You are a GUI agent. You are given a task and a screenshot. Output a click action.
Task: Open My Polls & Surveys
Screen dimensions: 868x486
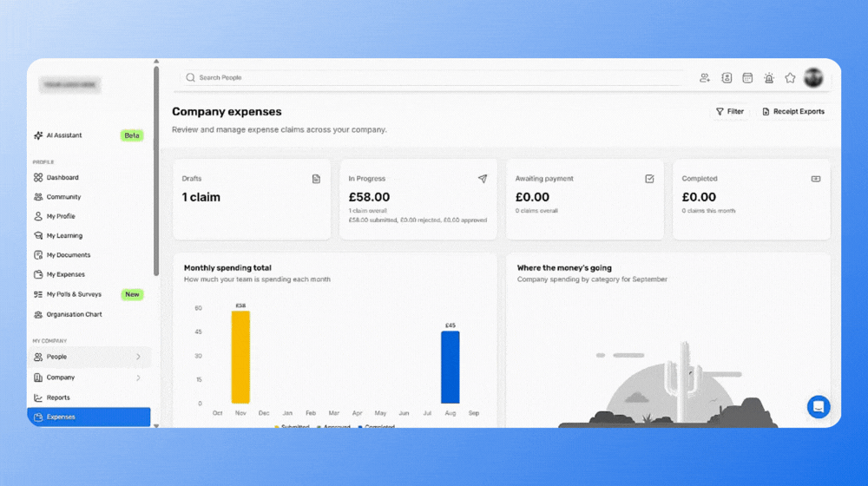[89, 294]
